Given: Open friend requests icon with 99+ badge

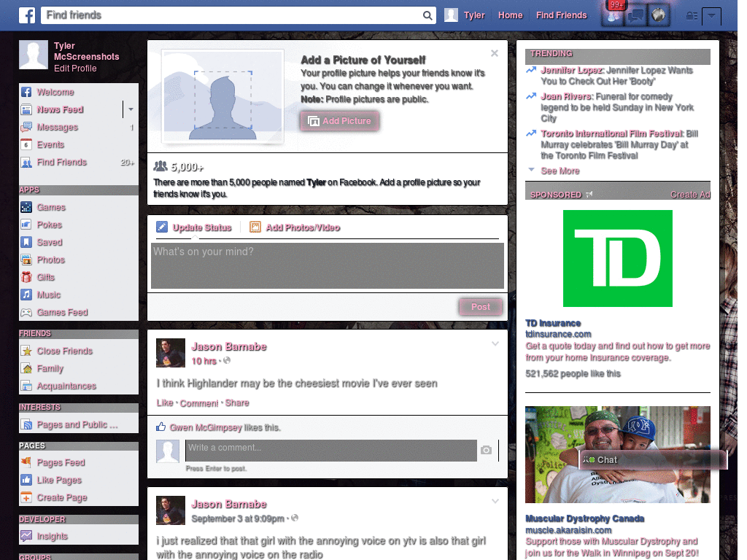Looking at the screenshot, I should pos(613,15).
